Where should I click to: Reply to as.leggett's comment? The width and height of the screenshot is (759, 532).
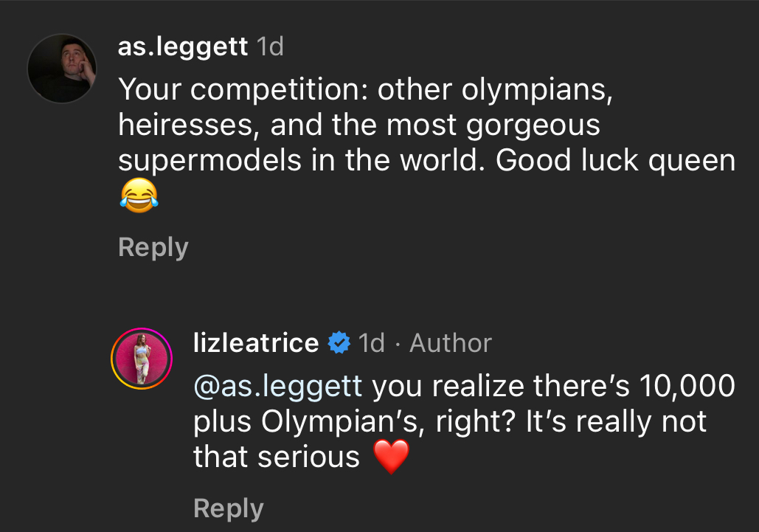tap(153, 247)
